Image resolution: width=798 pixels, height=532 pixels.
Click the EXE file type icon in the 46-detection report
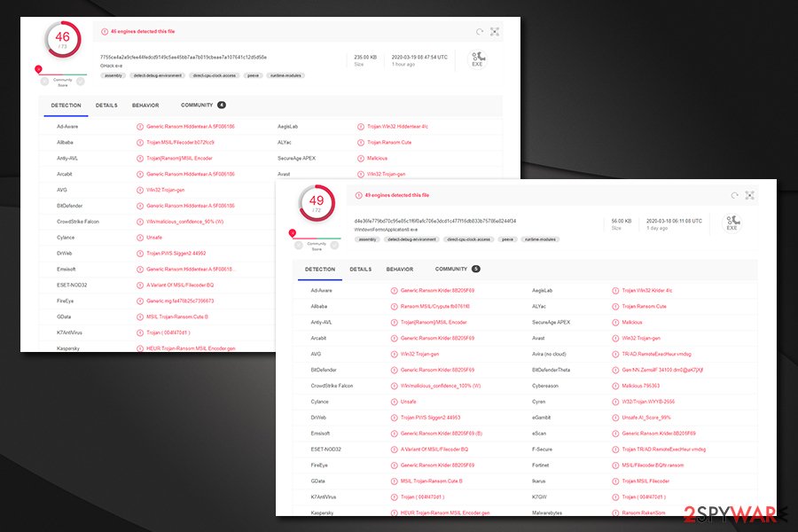tap(477, 59)
